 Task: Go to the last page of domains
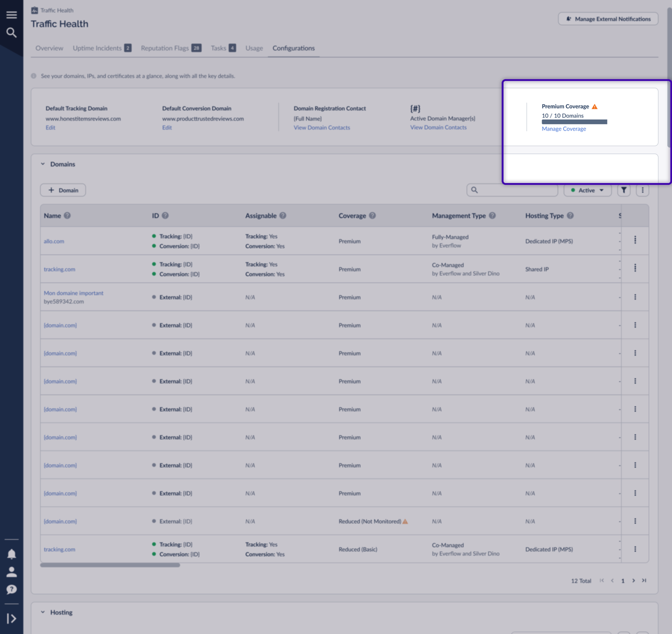click(x=644, y=581)
